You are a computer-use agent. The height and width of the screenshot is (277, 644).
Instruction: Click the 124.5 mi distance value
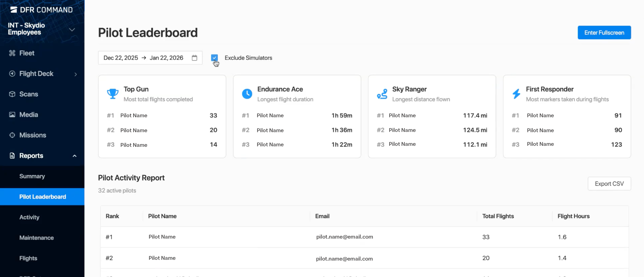point(475,130)
